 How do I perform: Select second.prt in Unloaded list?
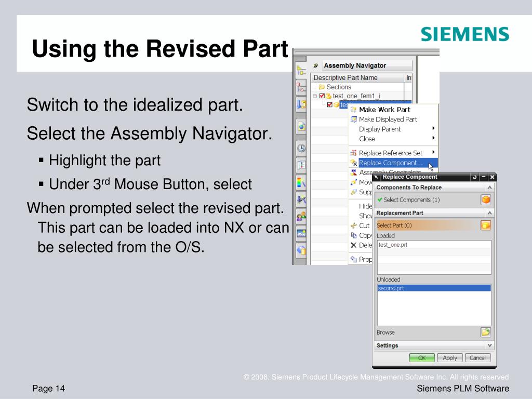tap(434, 288)
